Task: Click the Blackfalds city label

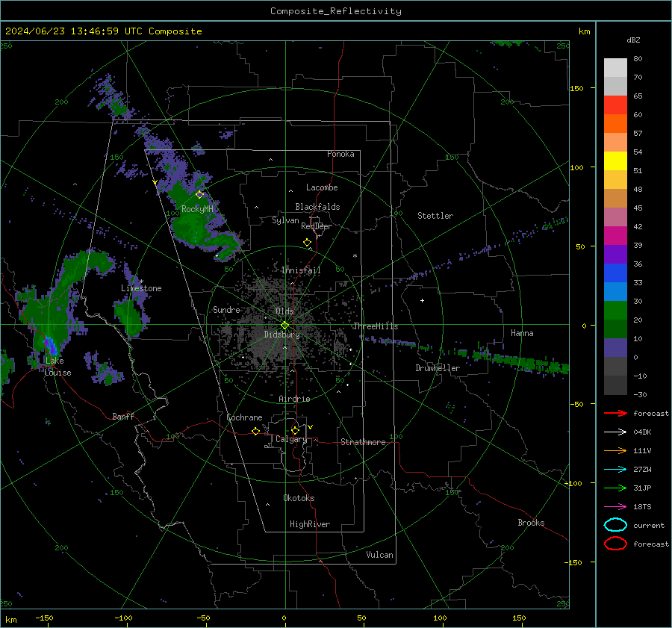Action: coord(317,207)
